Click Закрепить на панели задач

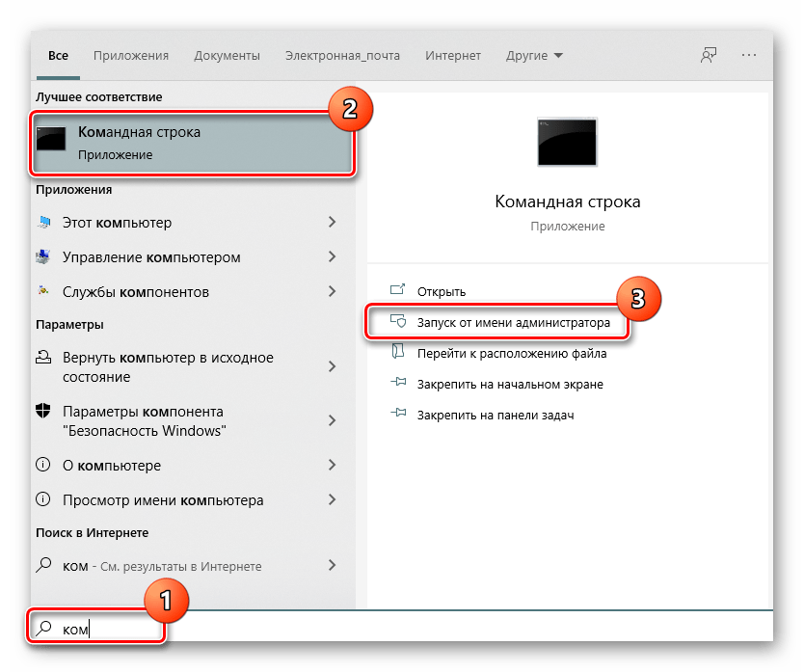tap(496, 415)
